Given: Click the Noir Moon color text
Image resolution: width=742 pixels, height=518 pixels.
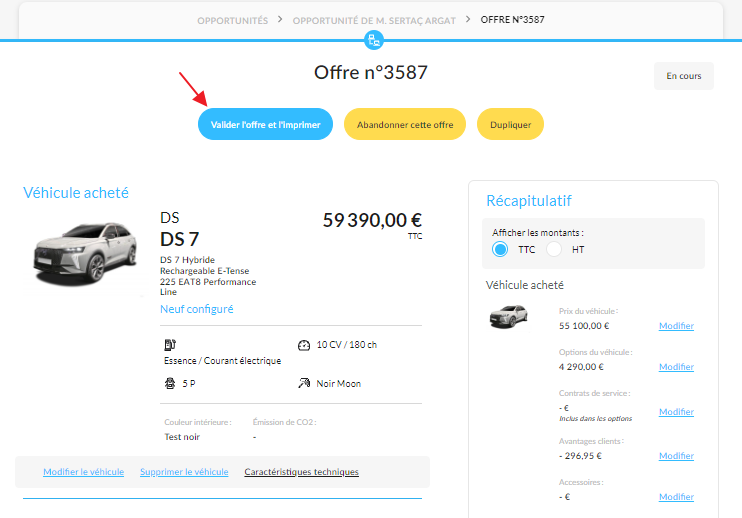Looking at the screenshot, I should (338, 384).
